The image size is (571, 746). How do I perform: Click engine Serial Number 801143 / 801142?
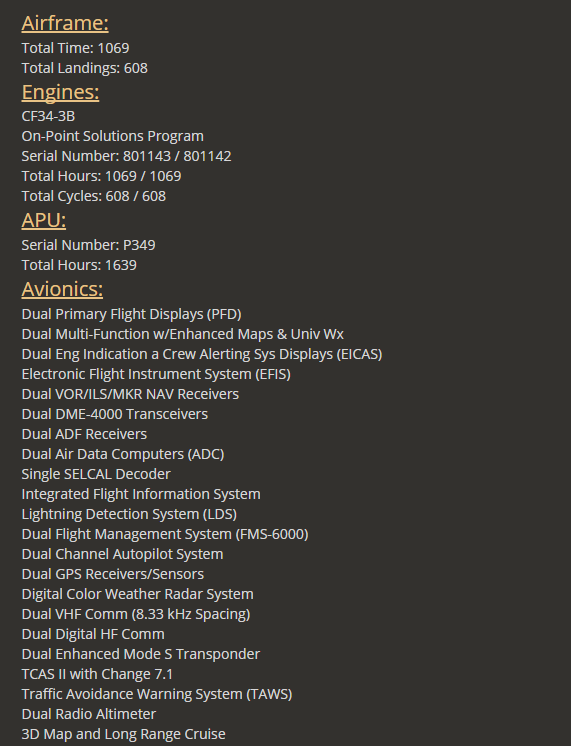click(x=127, y=156)
